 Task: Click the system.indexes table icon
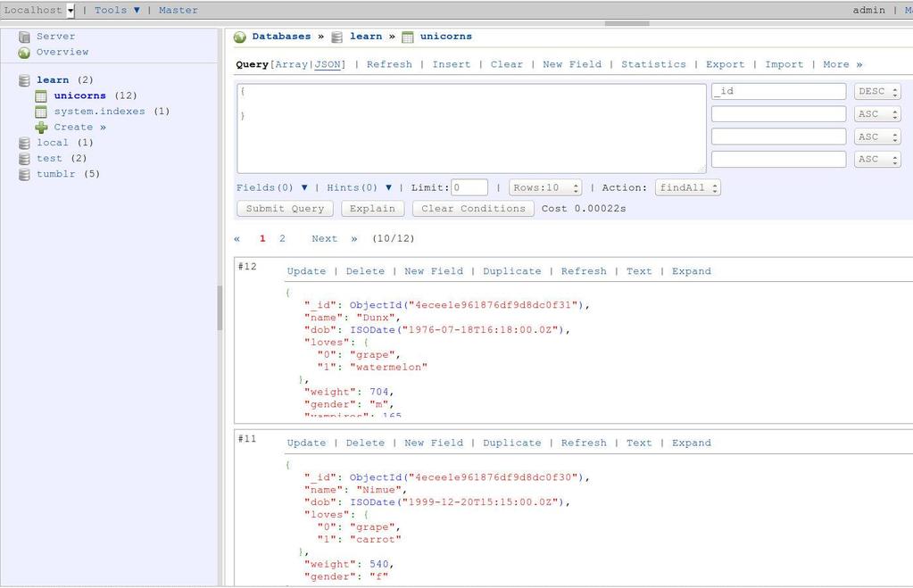pos(41,112)
